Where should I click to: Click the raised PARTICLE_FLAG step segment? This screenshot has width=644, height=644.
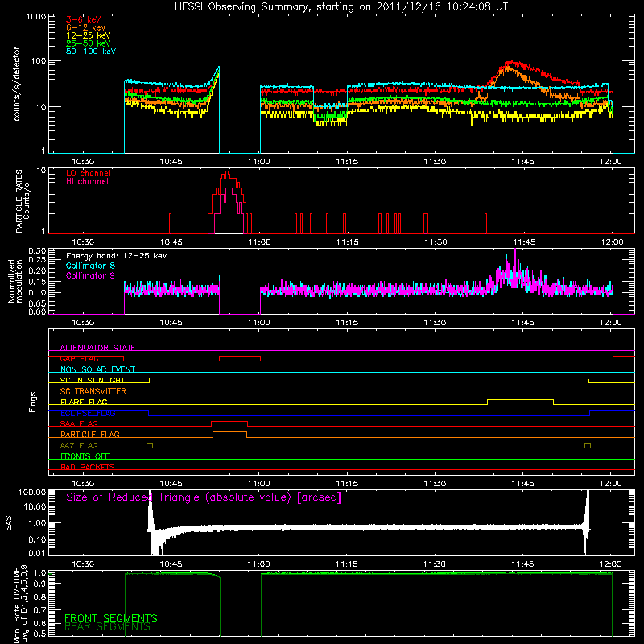(x=230, y=432)
